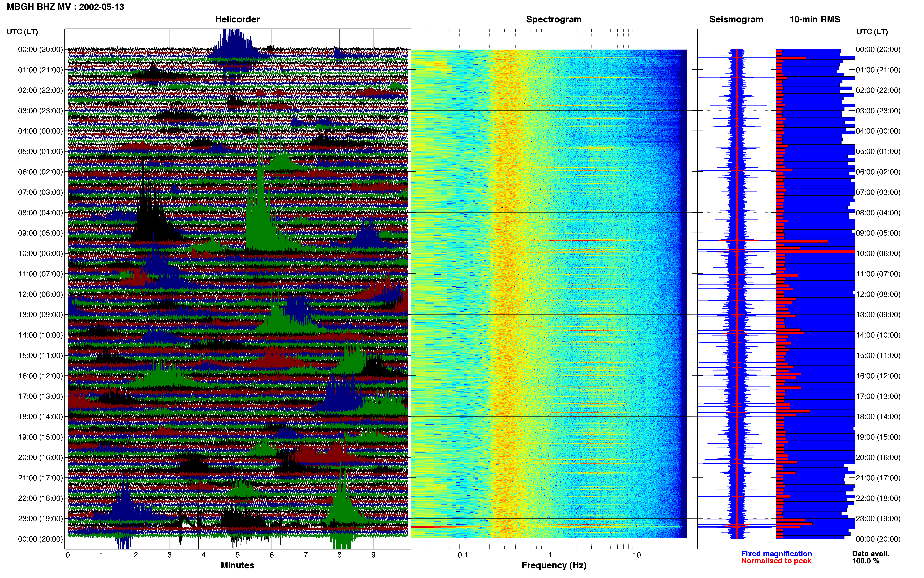Click Helicorder time label "18:00 (14:00)"

41,417
